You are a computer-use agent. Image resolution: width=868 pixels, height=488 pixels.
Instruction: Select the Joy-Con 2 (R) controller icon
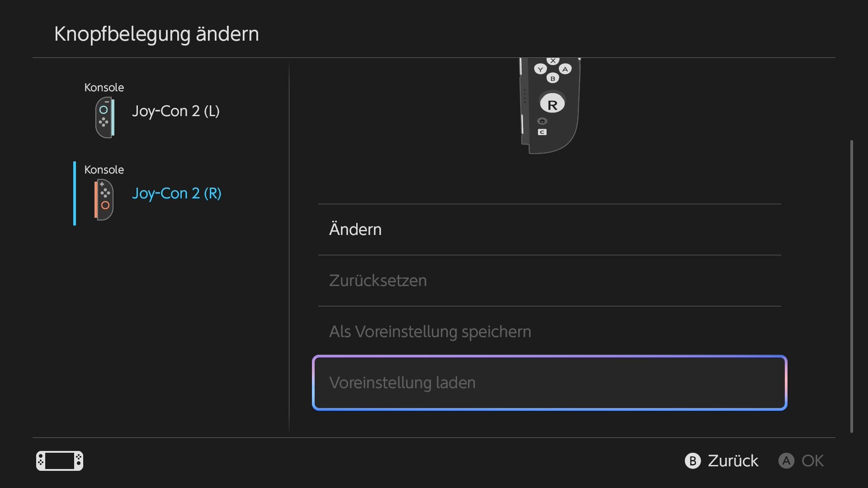pyautogui.click(x=104, y=200)
